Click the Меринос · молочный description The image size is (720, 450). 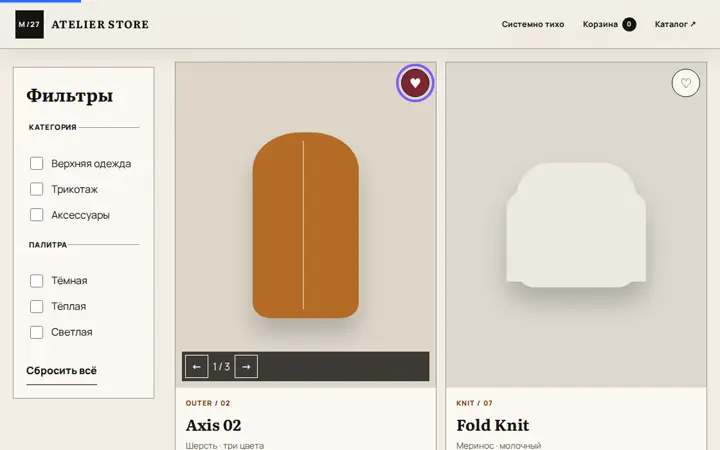click(499, 445)
